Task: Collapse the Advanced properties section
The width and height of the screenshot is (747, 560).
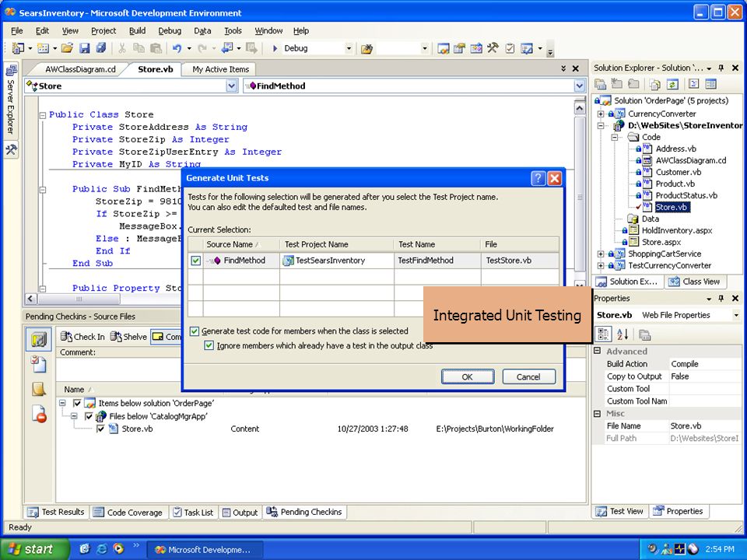Action: 597,351
